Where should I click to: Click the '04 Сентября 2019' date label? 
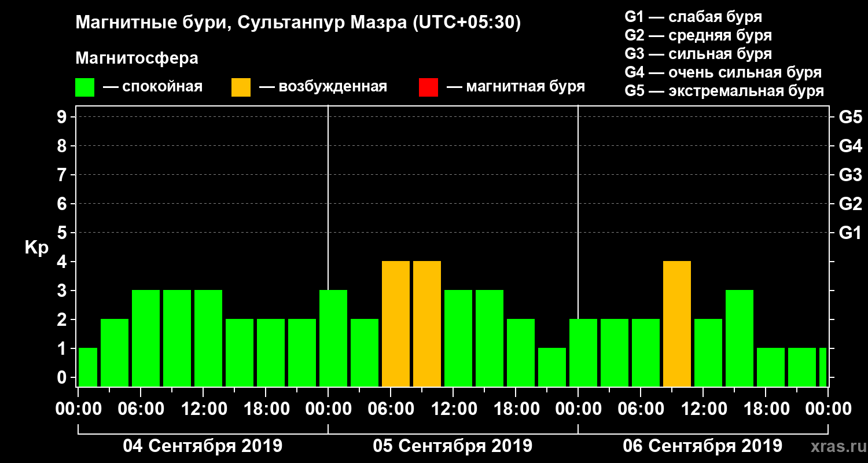pyautogui.click(x=203, y=446)
